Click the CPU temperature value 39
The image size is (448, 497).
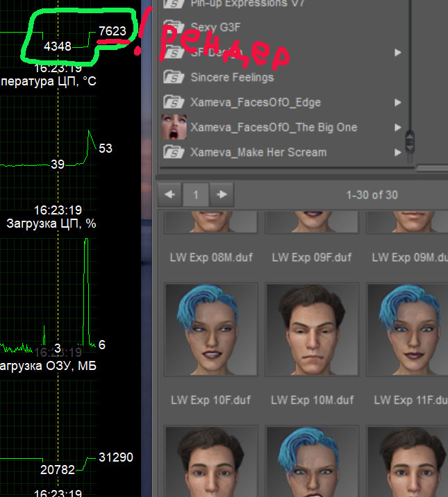58,165
